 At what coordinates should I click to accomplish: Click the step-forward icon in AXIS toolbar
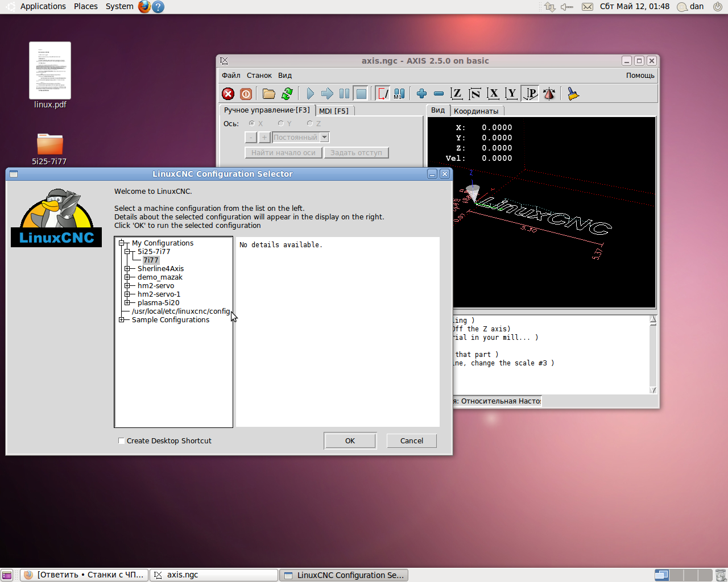point(327,94)
